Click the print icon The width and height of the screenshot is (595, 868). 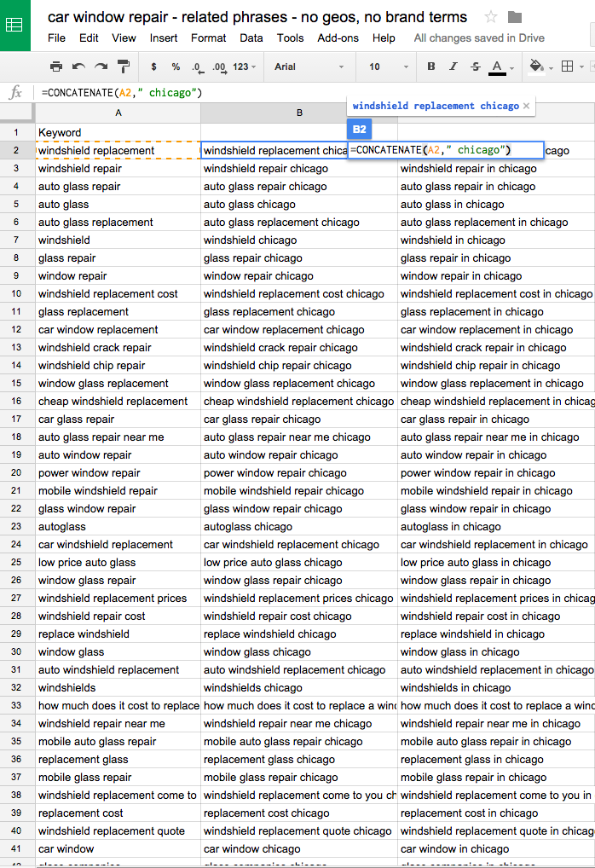pos(56,67)
